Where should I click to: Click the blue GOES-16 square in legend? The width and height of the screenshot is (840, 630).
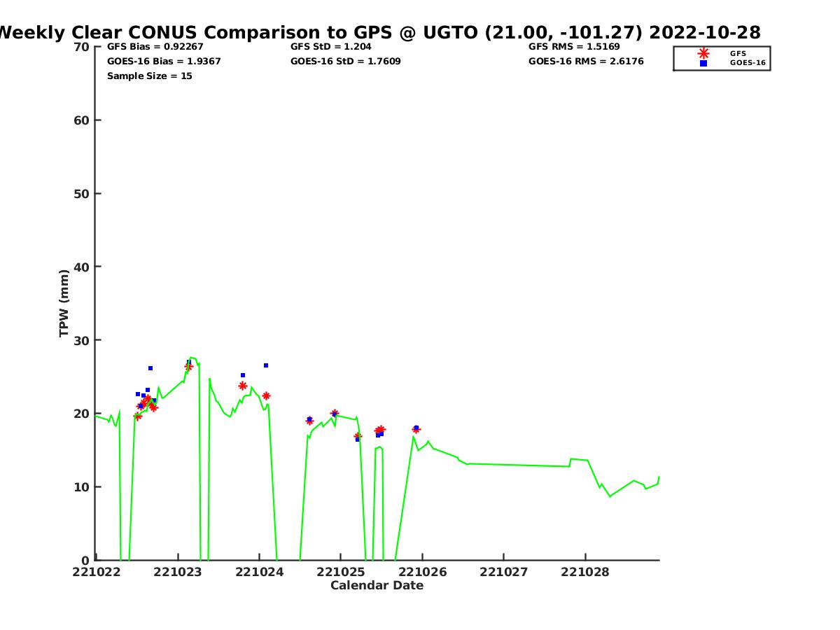coord(703,63)
